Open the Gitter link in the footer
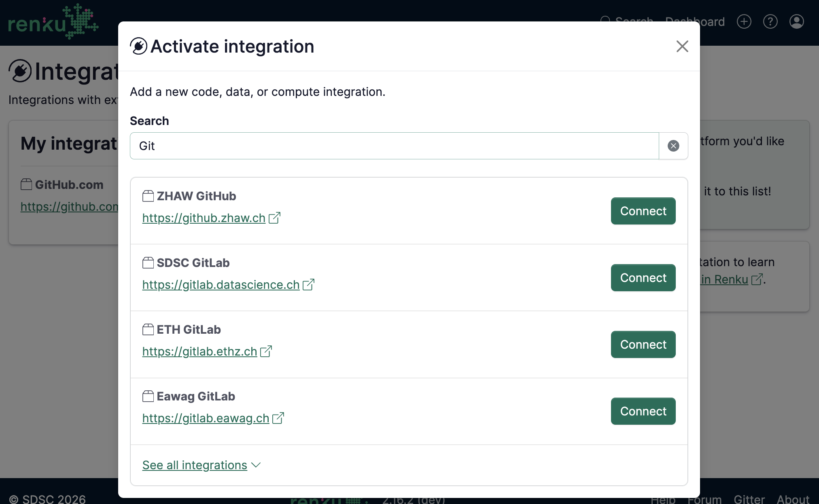 tap(749, 499)
